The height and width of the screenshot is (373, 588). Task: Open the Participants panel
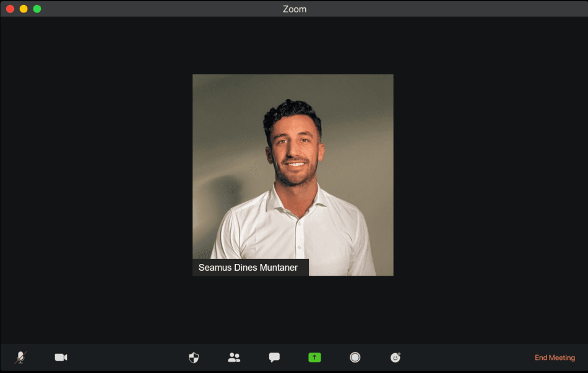[234, 358]
